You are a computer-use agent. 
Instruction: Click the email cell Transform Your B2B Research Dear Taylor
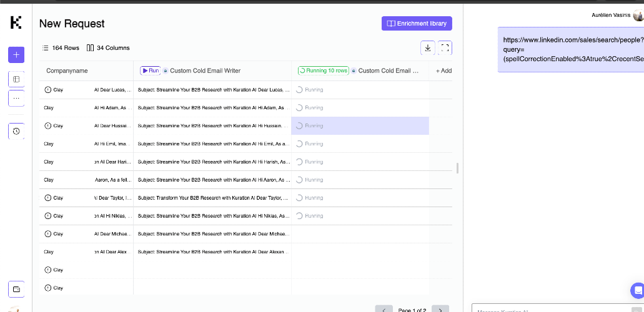point(212,198)
